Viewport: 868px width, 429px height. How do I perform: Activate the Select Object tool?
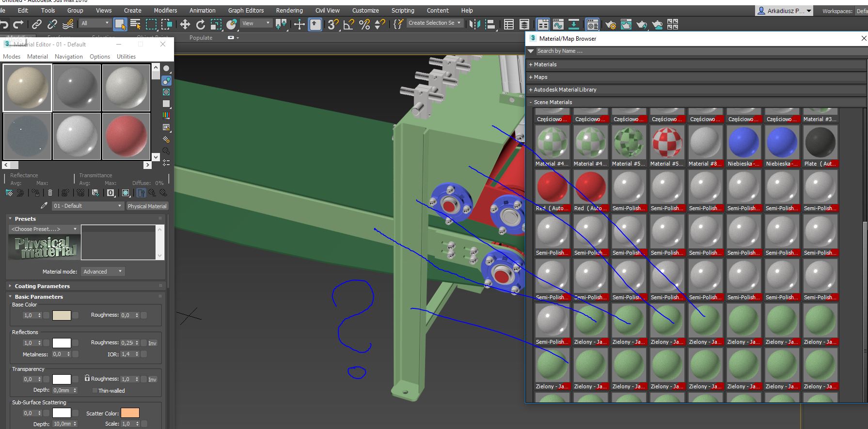click(120, 24)
